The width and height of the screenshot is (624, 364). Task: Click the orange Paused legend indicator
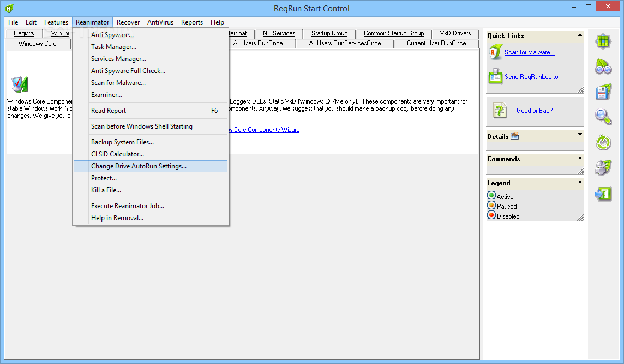491,205
